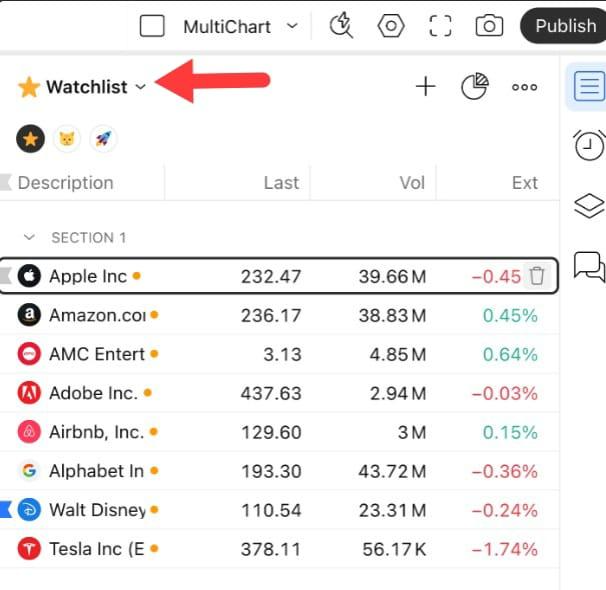The height and width of the screenshot is (590, 606).
Task: Open chats speech bubble sidebar icon
Action: (589, 266)
